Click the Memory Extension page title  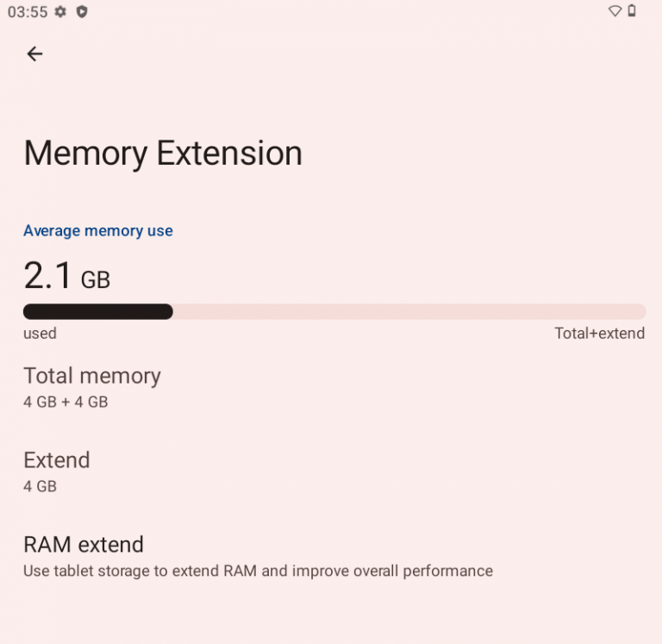163,153
